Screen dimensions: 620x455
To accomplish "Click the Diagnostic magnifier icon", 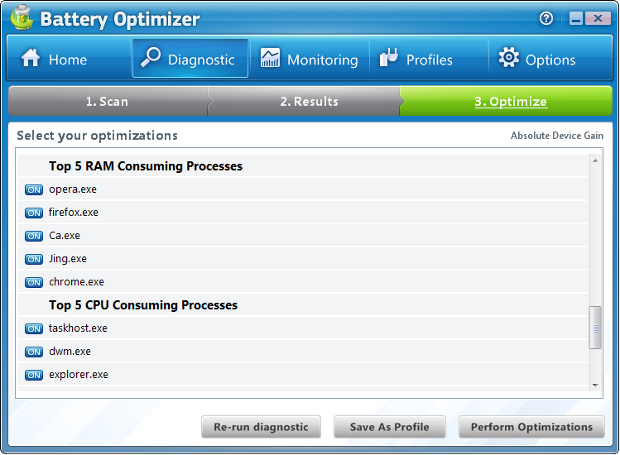I will pos(151,57).
